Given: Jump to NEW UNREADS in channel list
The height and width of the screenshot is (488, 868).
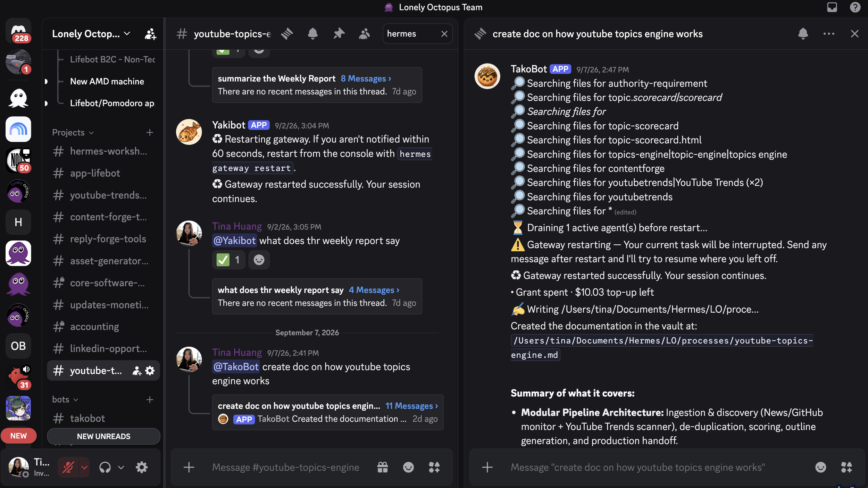Looking at the screenshot, I should [103, 436].
